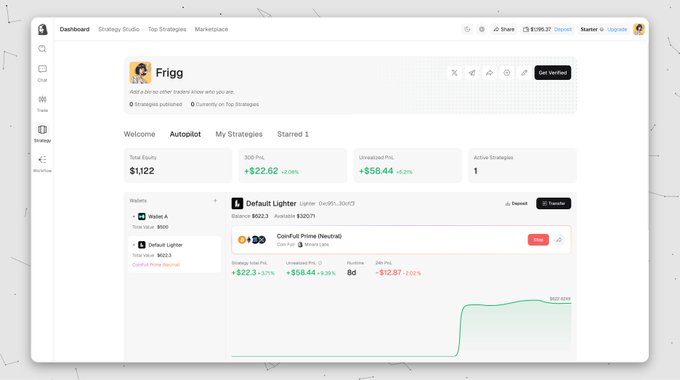The width and height of the screenshot is (680, 380).
Task: Add a wallet with the plus icon
Action: click(215, 200)
